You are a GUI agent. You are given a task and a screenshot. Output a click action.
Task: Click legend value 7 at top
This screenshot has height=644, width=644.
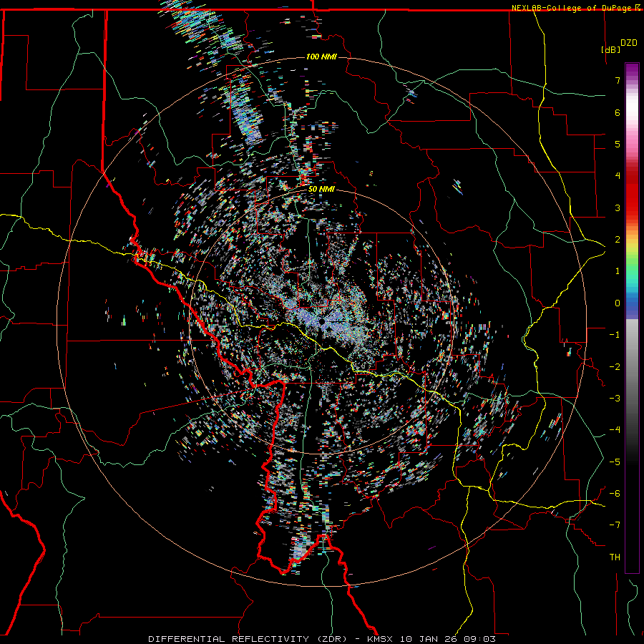point(618,80)
